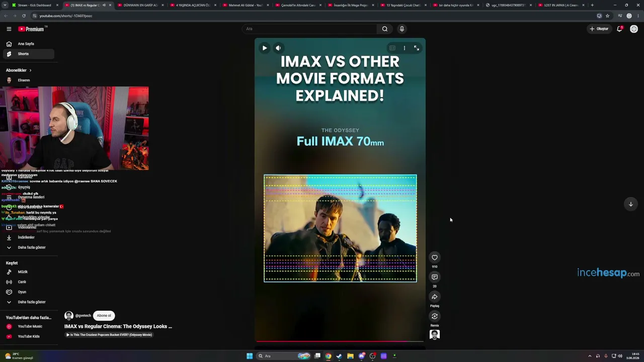Open the account avatar menu
Screen dimensions: 644x362
pos(634,29)
